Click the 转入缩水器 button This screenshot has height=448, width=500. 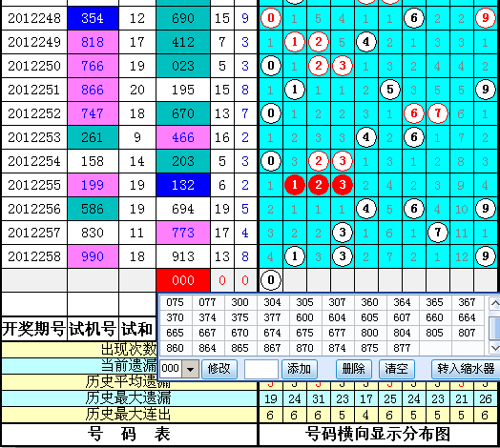point(466,369)
